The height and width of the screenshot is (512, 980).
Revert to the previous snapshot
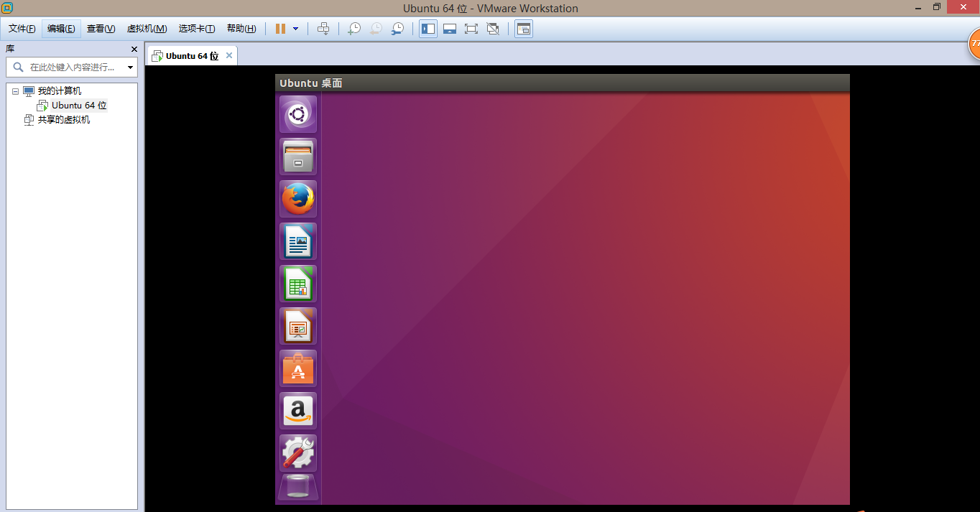[x=376, y=29]
